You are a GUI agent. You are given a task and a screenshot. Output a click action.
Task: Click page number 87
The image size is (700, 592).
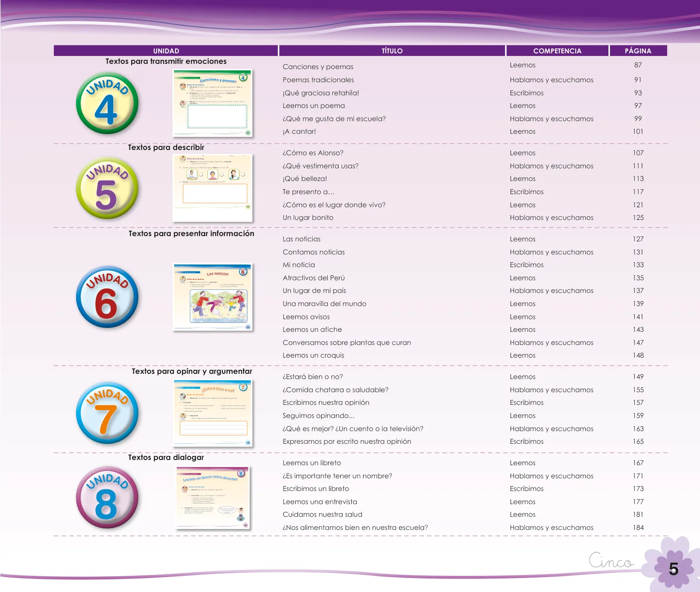tap(638, 65)
